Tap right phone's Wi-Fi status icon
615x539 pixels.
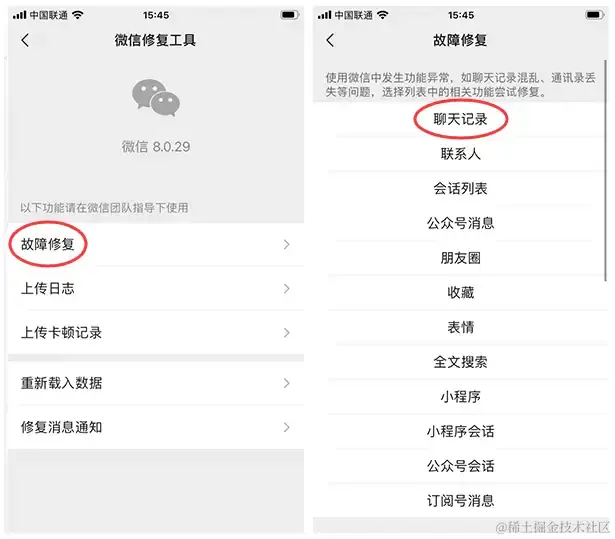coord(382,15)
